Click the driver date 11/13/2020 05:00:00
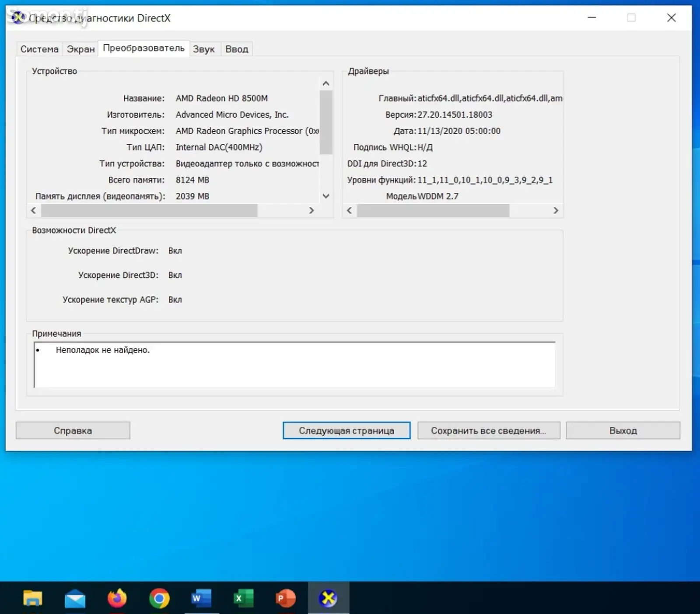 tap(459, 131)
